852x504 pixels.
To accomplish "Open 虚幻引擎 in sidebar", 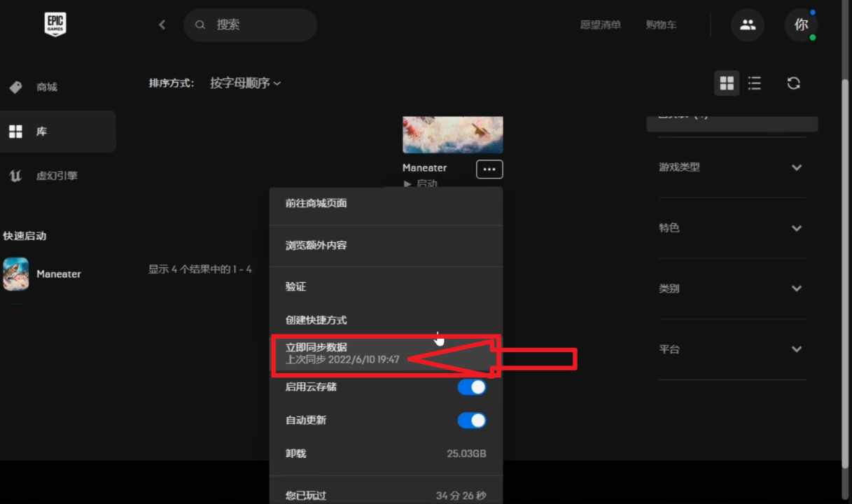I will [58, 176].
